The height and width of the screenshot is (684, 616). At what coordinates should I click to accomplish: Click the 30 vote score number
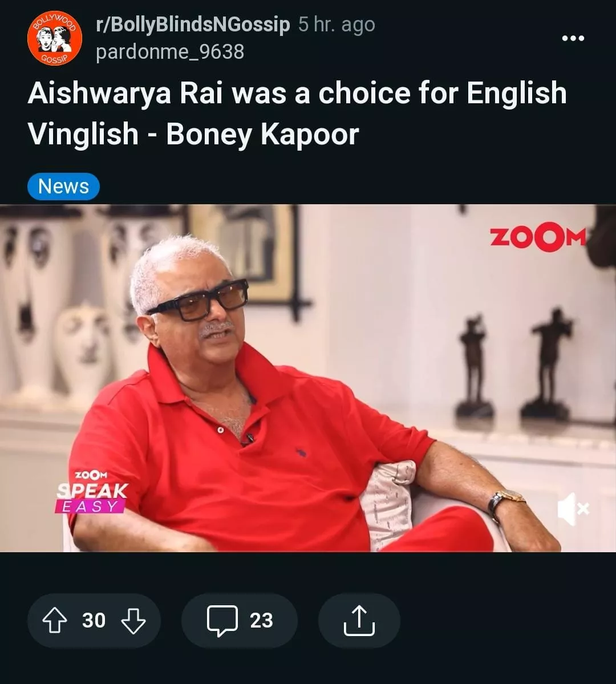94,620
